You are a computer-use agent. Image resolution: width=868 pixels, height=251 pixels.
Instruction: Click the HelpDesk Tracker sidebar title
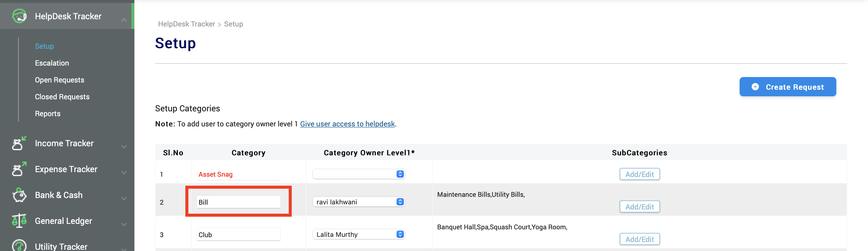(x=68, y=16)
